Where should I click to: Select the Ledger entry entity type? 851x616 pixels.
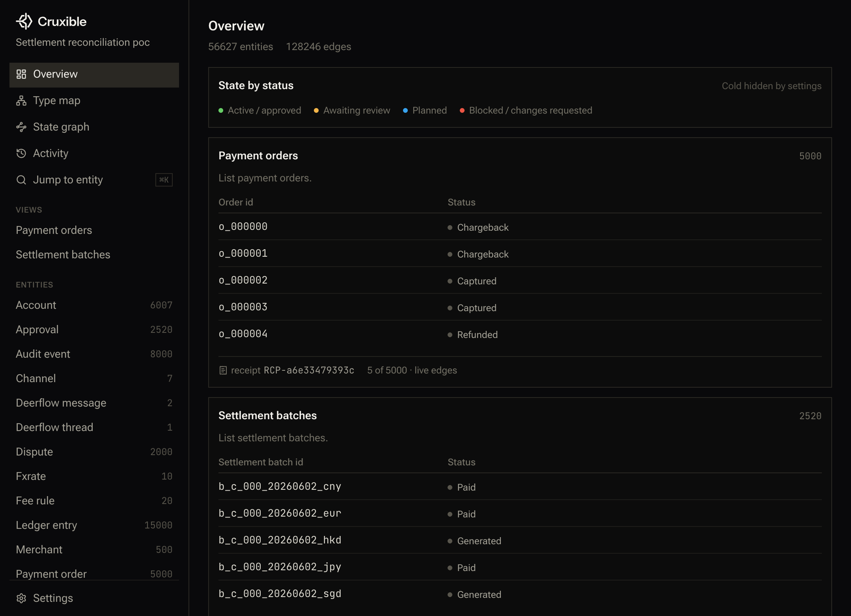[x=94, y=525]
